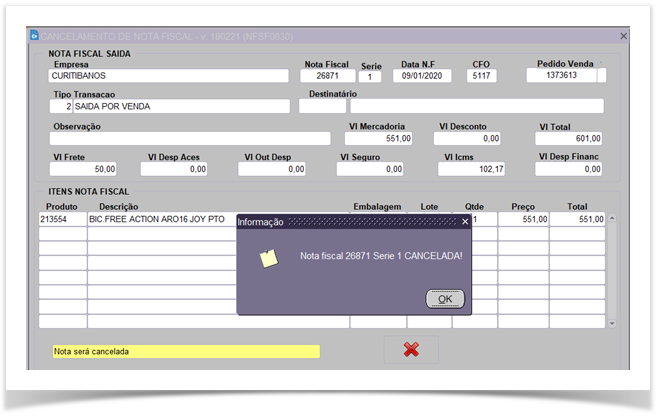This screenshot has height=419, width=664.
Task: Click the Vl Out Desp field
Action: (x=271, y=169)
